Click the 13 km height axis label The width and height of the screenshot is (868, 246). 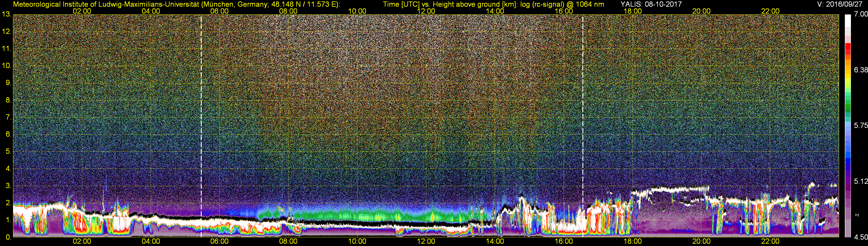pos(6,14)
